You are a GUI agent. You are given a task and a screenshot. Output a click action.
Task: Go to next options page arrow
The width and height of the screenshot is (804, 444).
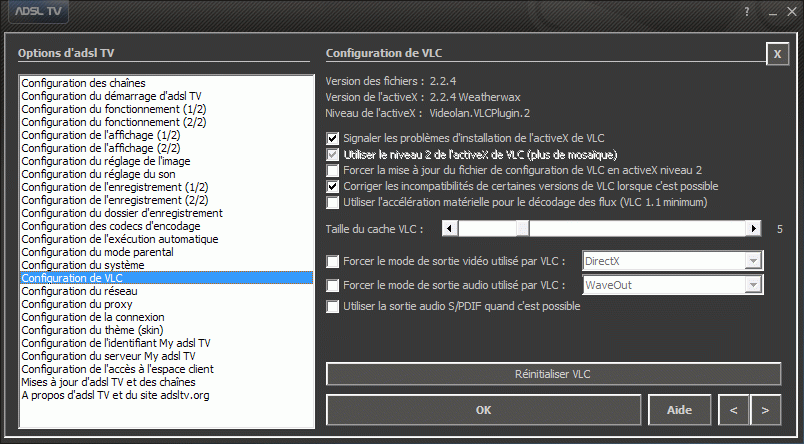[765, 410]
